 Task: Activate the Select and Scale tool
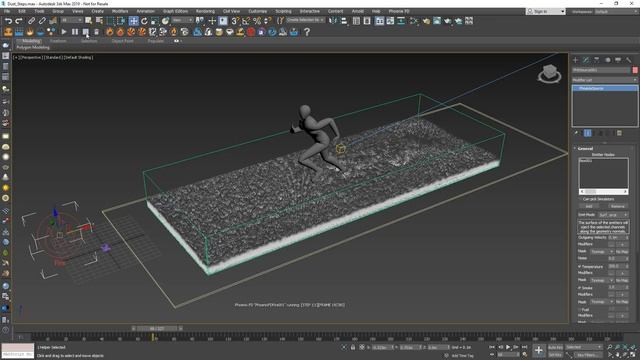pos(155,20)
